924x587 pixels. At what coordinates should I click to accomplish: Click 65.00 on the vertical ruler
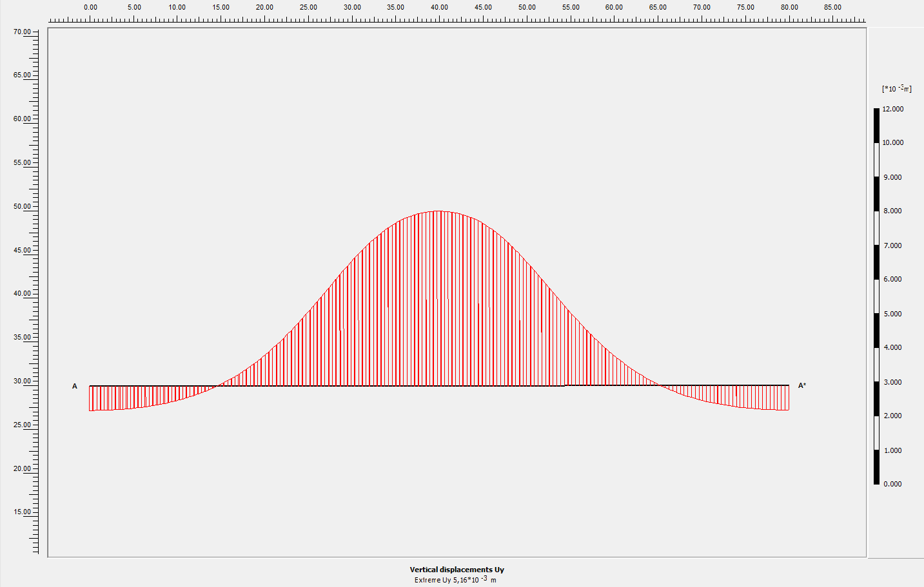[22, 75]
